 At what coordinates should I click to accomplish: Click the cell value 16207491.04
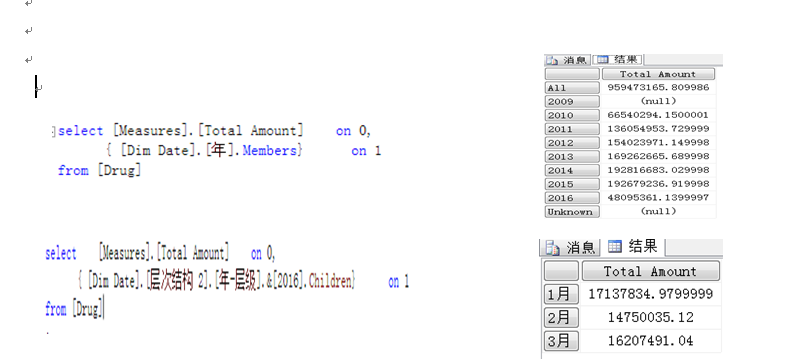[651, 341]
